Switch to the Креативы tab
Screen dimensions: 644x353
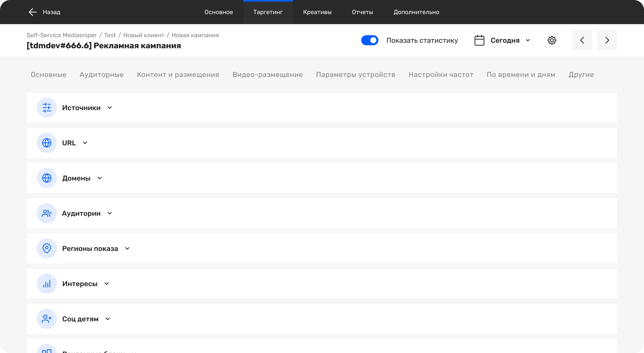(317, 12)
